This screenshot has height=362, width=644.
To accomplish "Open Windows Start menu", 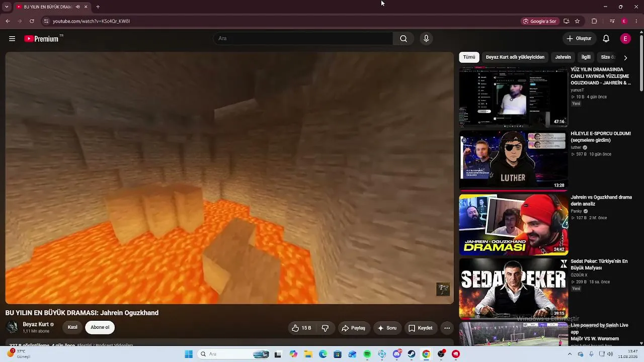I will point(189,354).
